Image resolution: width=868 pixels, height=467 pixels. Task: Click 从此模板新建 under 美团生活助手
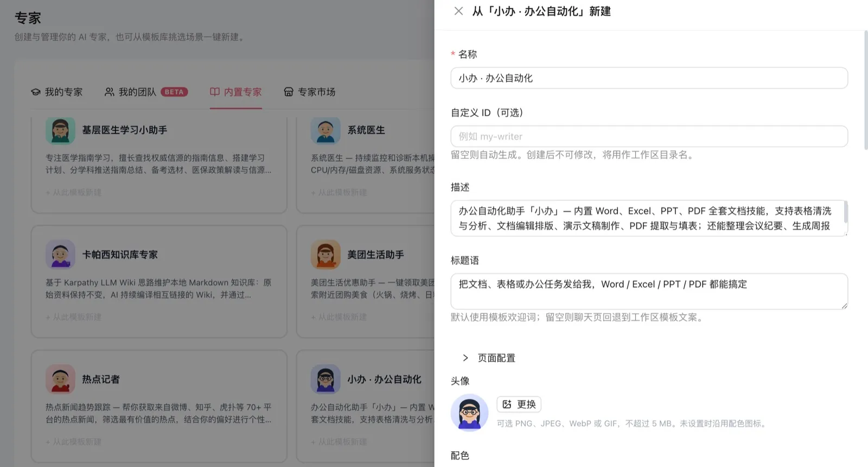339,317
